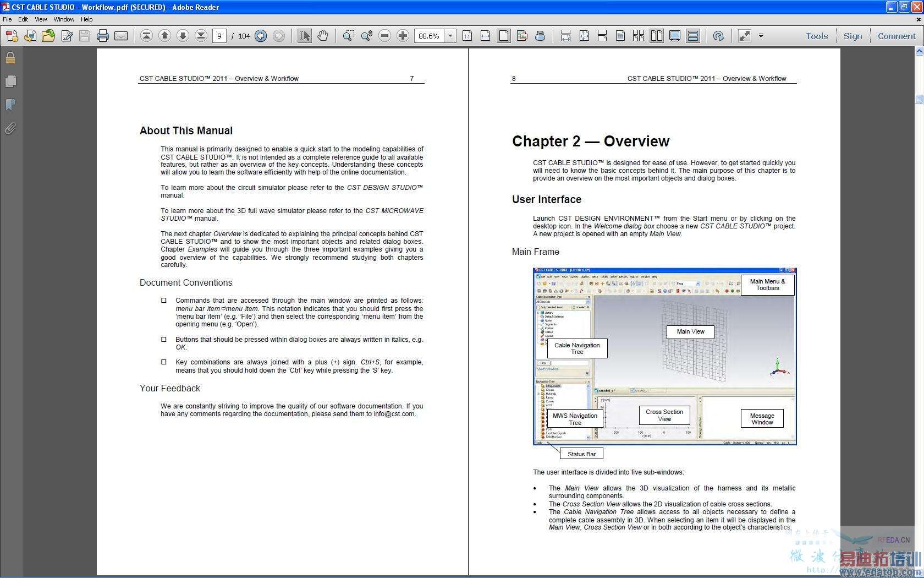The height and width of the screenshot is (578, 924).
Task: Open the Comment pane
Action: [x=897, y=36]
